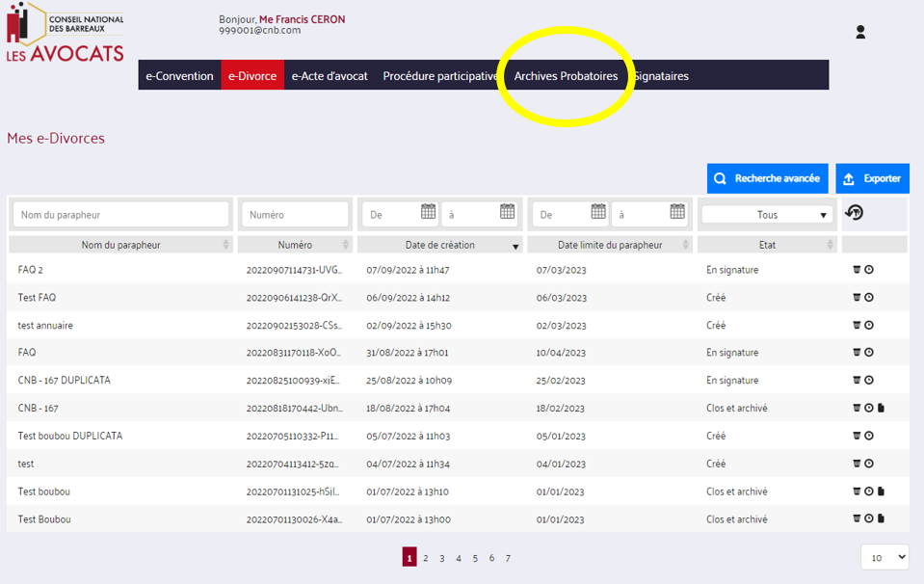
Task: Sort by the "Date de création" column header
Action: 439,245
